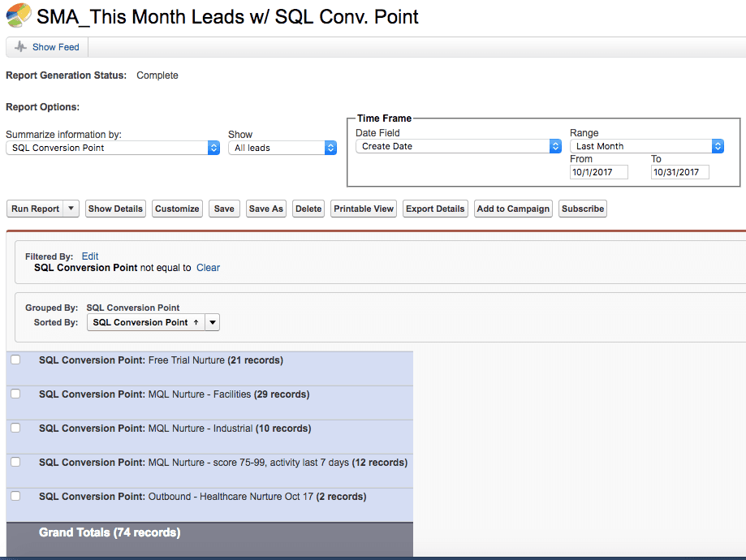
Task: Click the Show Feed pulse icon
Action: click(x=21, y=47)
